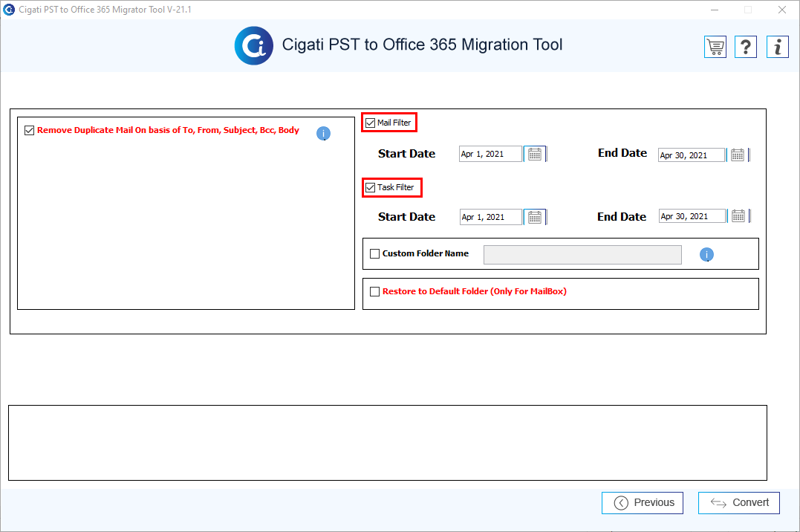
Task: Click the Cigati app icon in title bar
Action: pos(9,10)
